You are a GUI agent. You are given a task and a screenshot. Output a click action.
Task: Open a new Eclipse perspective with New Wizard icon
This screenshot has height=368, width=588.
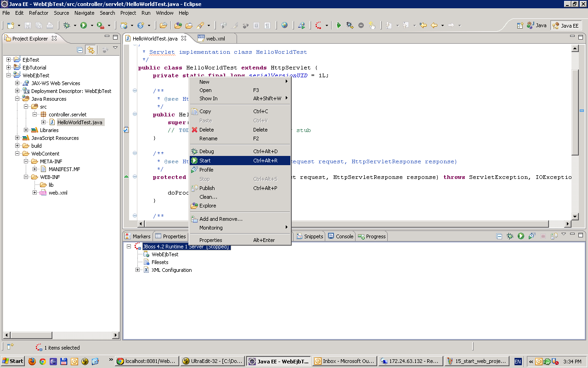[x=11, y=25]
